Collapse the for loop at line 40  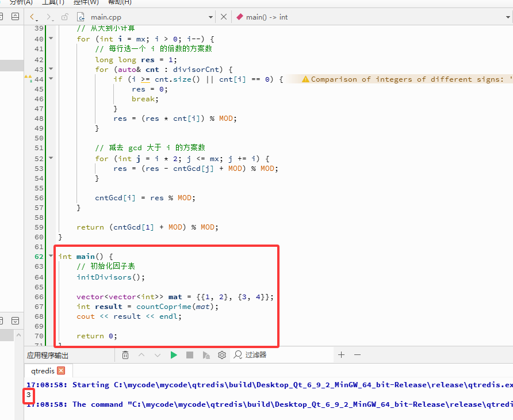coord(51,39)
